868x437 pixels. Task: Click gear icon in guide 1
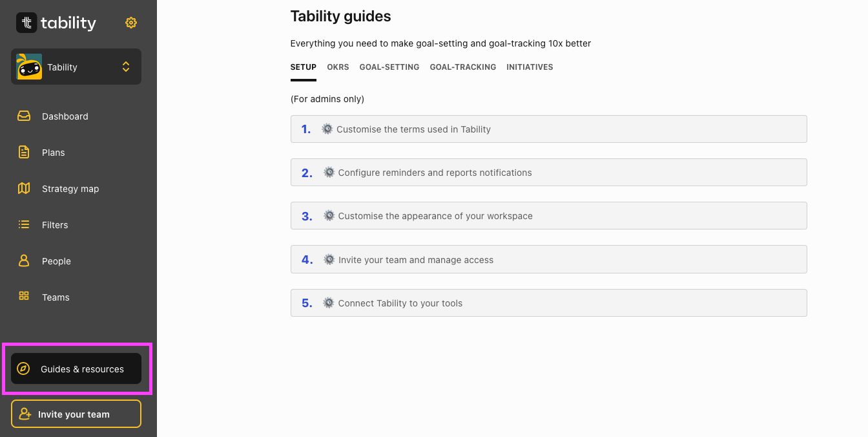click(327, 129)
